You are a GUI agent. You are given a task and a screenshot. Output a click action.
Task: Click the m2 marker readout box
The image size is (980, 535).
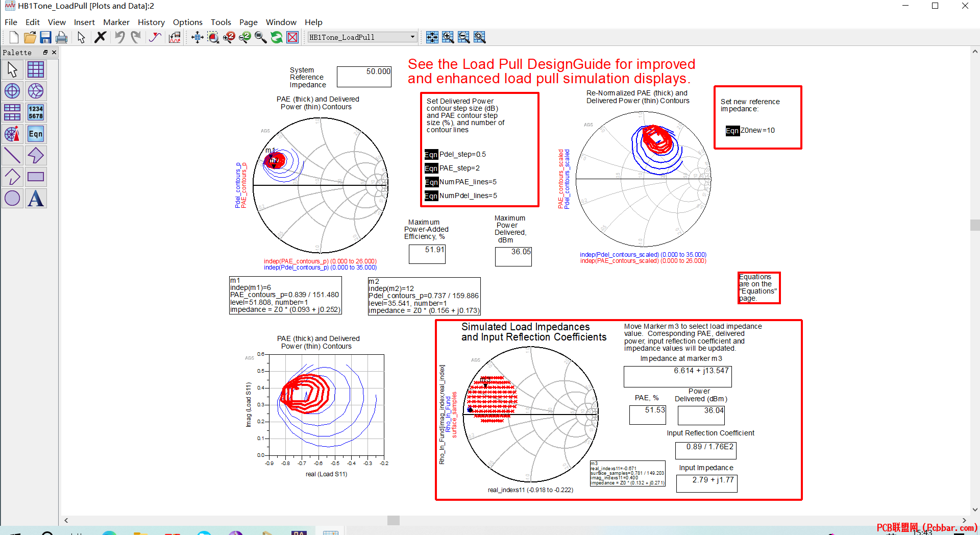coord(424,297)
